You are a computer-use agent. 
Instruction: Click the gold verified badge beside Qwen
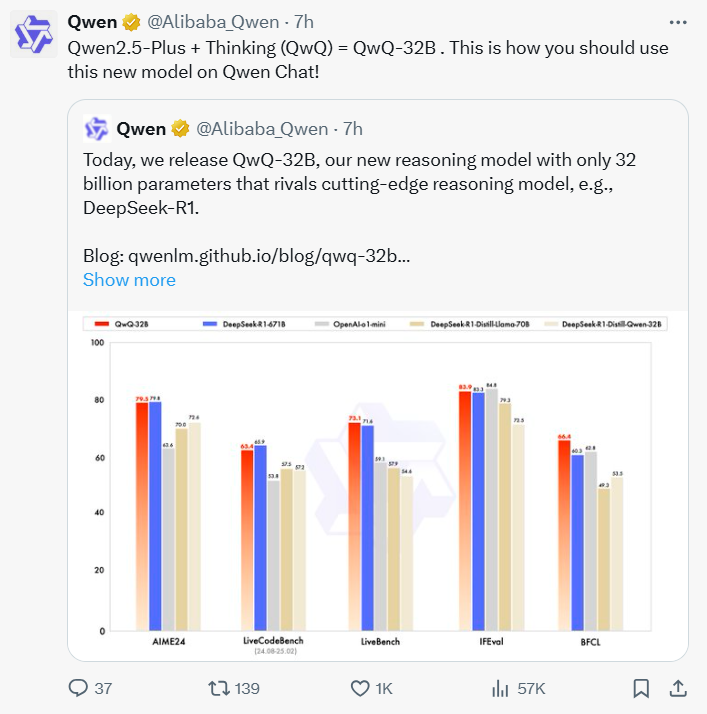[x=132, y=21]
